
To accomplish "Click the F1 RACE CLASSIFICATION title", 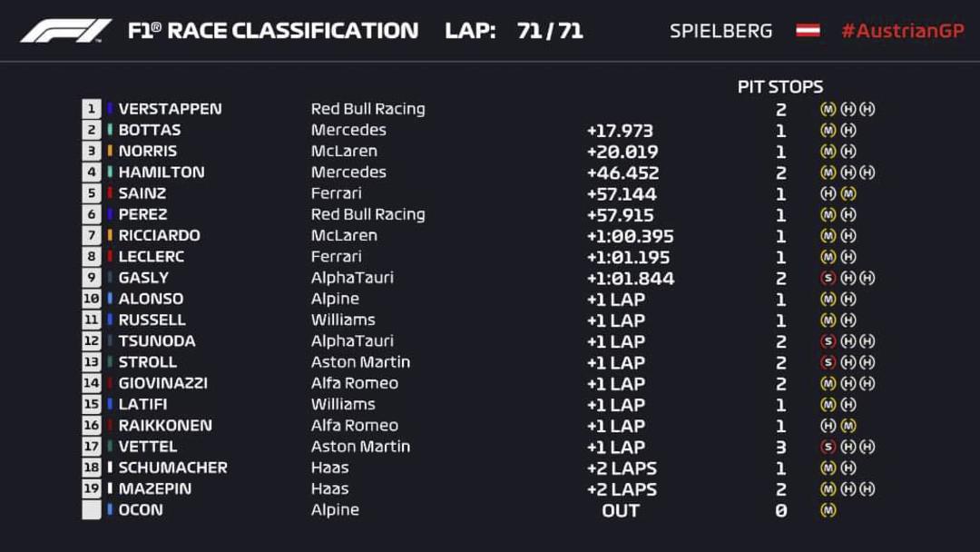I will pos(273,30).
